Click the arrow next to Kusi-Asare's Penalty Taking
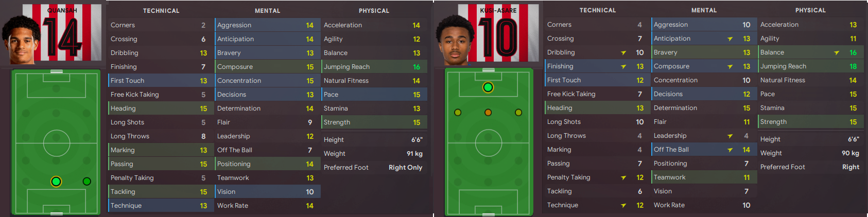868x217 pixels. [623, 177]
